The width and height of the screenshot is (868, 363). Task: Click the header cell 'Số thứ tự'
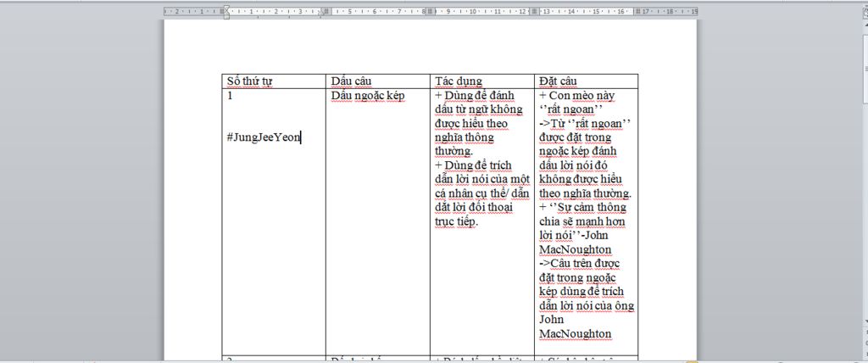click(250, 81)
